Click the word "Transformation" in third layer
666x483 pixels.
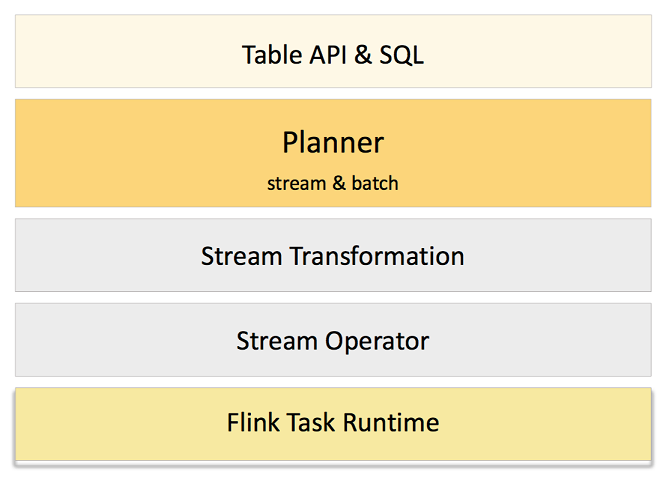point(377,256)
